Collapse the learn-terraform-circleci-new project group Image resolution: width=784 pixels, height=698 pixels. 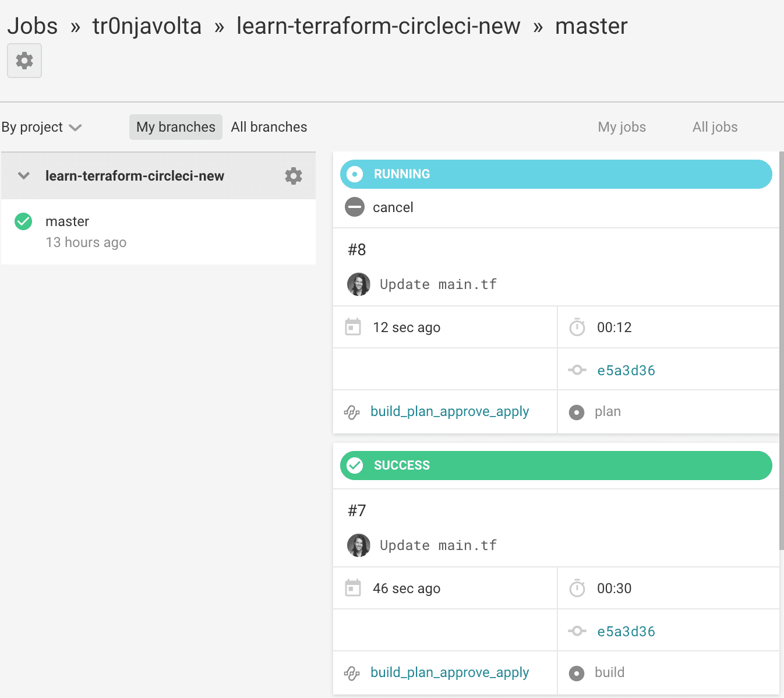(x=23, y=175)
